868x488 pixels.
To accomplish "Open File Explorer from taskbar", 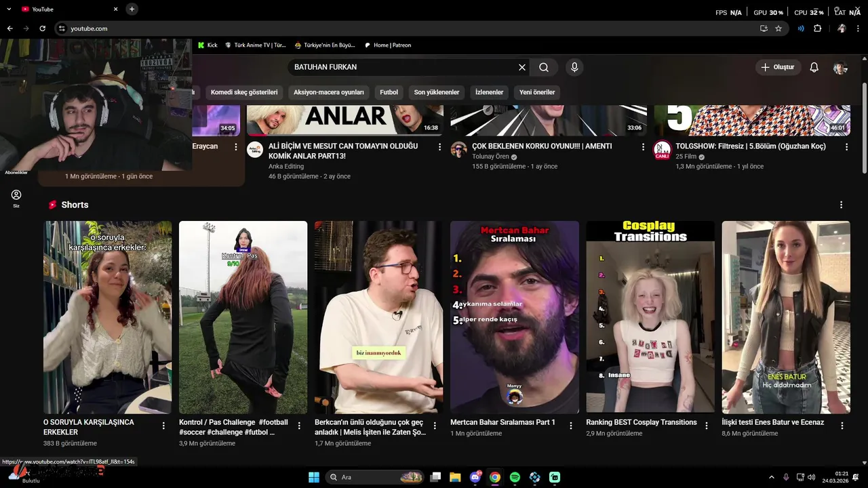I will tap(455, 477).
